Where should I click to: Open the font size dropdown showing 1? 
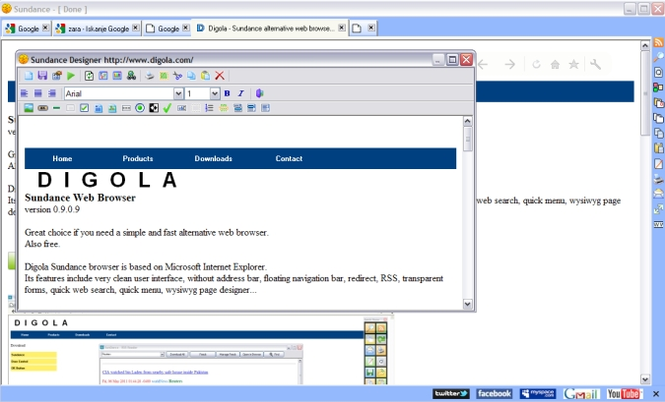215,93
